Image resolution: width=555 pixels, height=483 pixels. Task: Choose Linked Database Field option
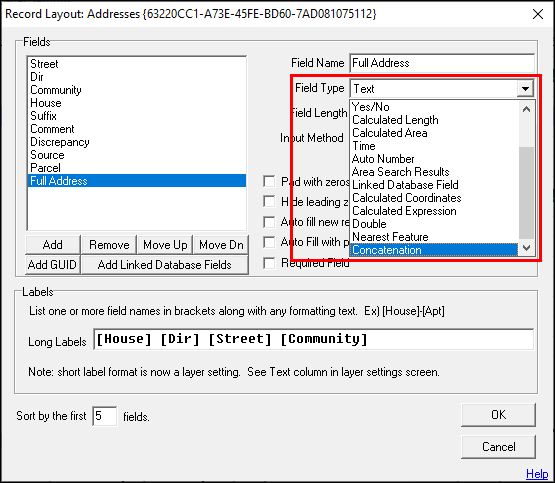[434, 185]
